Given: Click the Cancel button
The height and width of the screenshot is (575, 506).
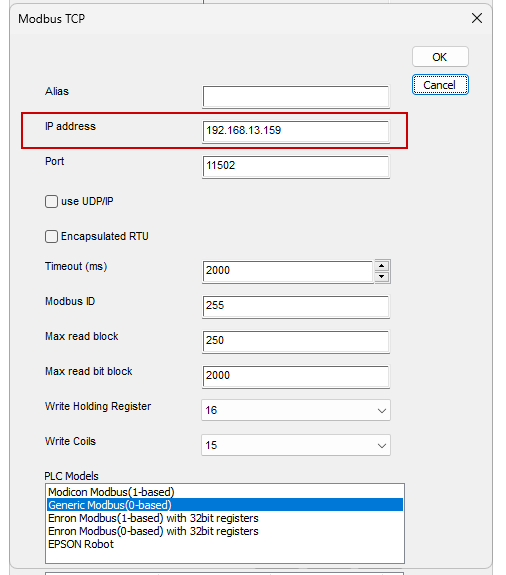Looking at the screenshot, I should click(440, 85).
